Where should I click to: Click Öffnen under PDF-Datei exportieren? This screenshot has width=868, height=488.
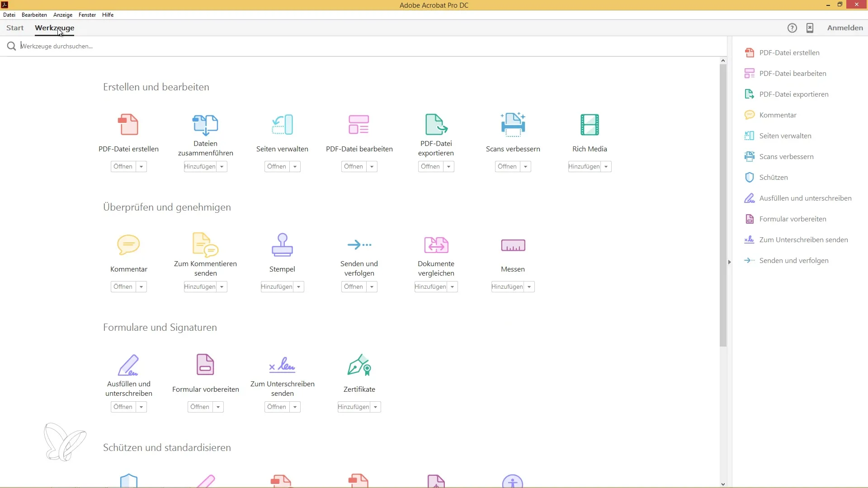click(x=430, y=167)
